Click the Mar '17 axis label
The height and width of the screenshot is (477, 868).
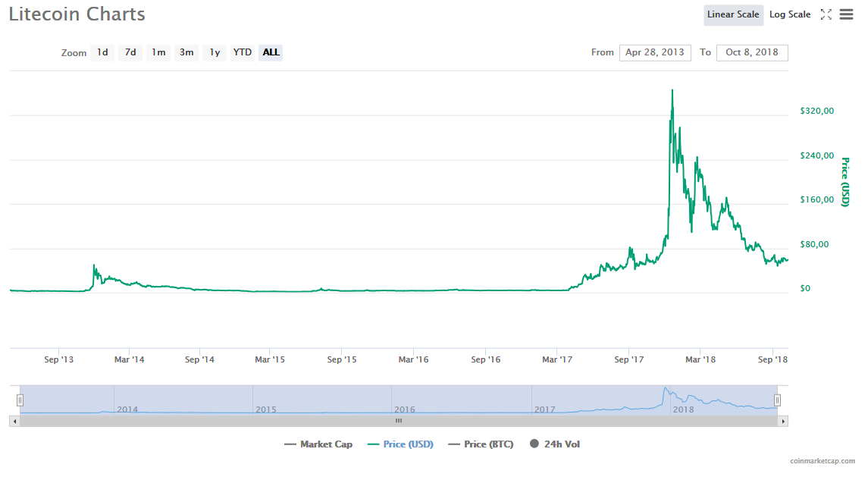[x=557, y=359]
